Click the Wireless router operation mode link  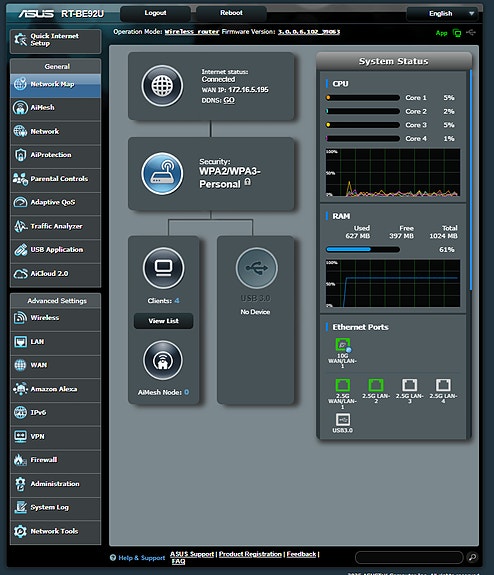coord(192,32)
